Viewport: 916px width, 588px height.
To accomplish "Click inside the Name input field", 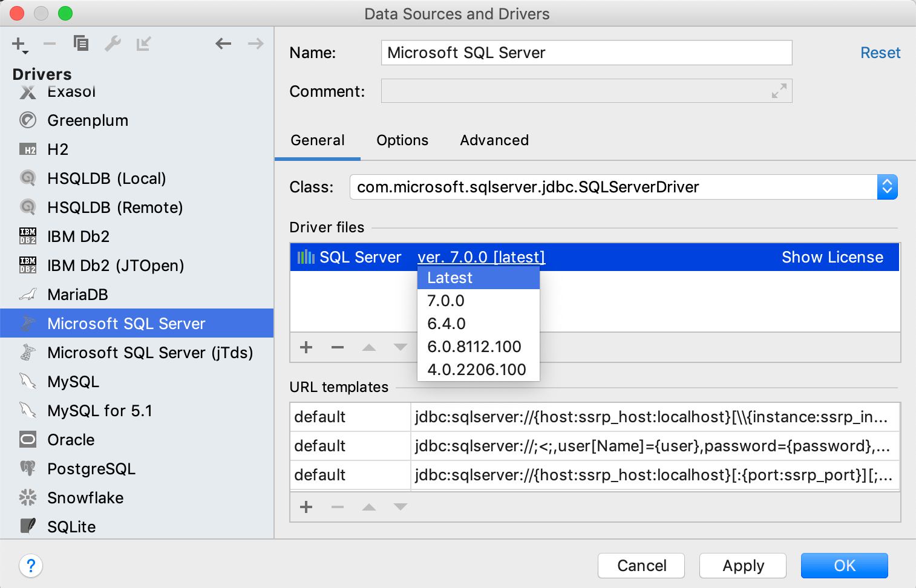I will point(586,53).
